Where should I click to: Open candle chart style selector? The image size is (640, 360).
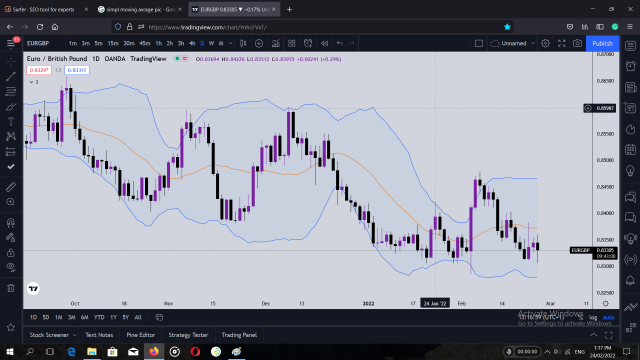(243, 43)
